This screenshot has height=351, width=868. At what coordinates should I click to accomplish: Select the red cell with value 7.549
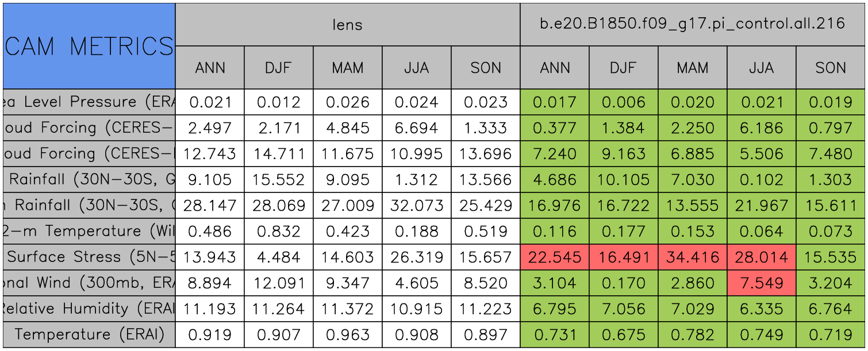pyautogui.click(x=761, y=283)
